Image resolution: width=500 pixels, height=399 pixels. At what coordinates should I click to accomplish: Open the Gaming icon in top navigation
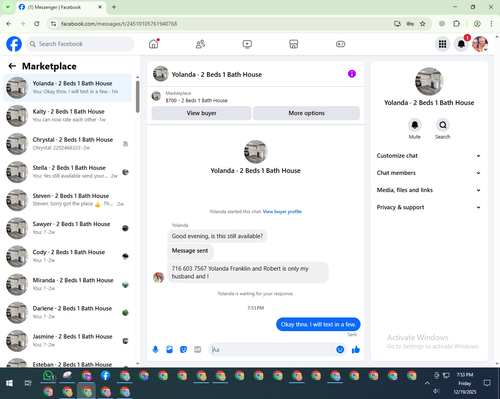[340, 44]
